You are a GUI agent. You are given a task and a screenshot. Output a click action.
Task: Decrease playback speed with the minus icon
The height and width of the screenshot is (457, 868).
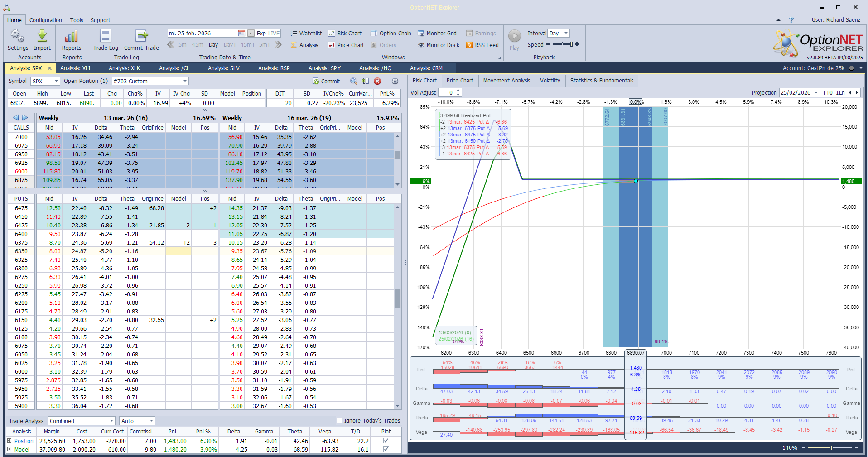(x=548, y=44)
